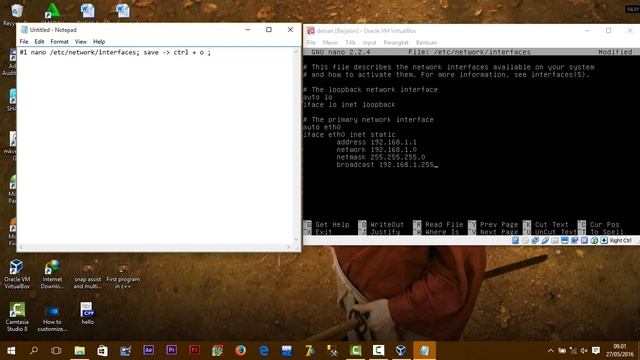Open VirtualBox Tilik menu
Viewport: 640px width, 360px height.
point(350,42)
